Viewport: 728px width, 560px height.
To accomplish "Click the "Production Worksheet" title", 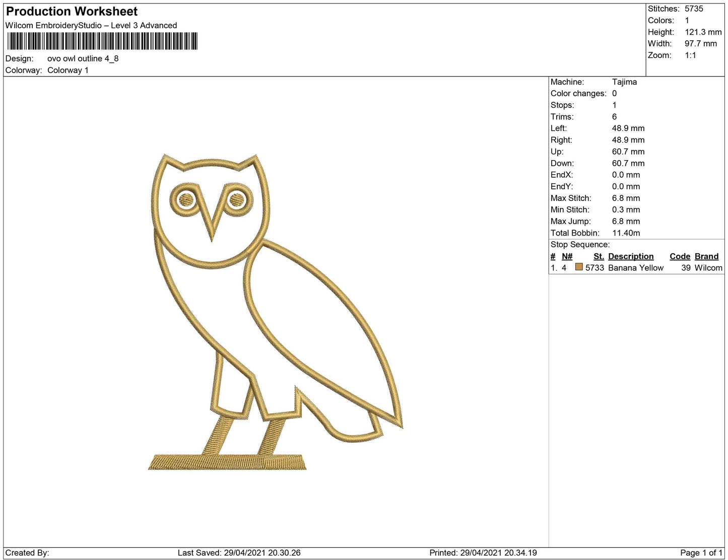I will 72,12.
